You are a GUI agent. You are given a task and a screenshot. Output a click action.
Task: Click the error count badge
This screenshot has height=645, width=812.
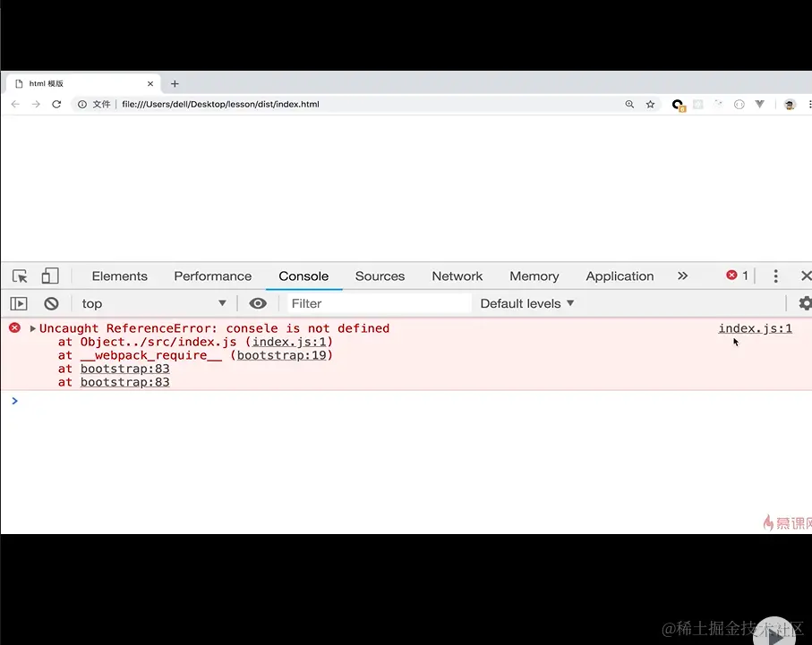[737, 276]
